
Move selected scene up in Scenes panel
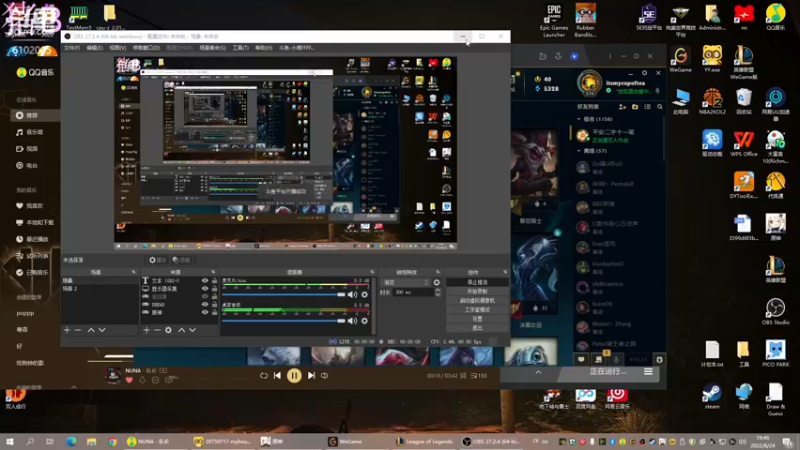pyautogui.click(x=91, y=330)
